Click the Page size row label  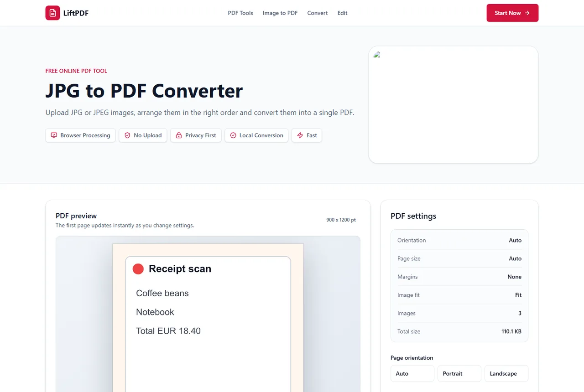409,258
